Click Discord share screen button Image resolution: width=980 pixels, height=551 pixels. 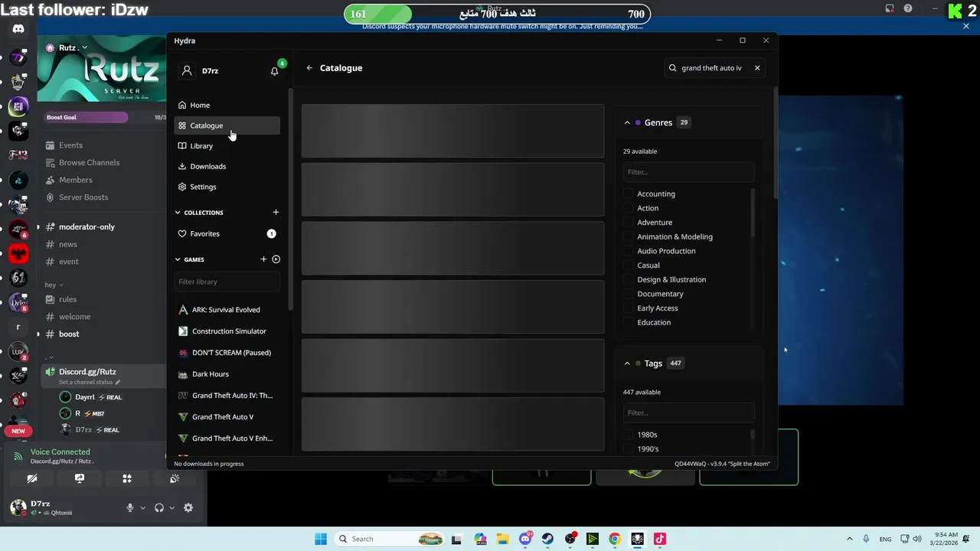[80, 479]
